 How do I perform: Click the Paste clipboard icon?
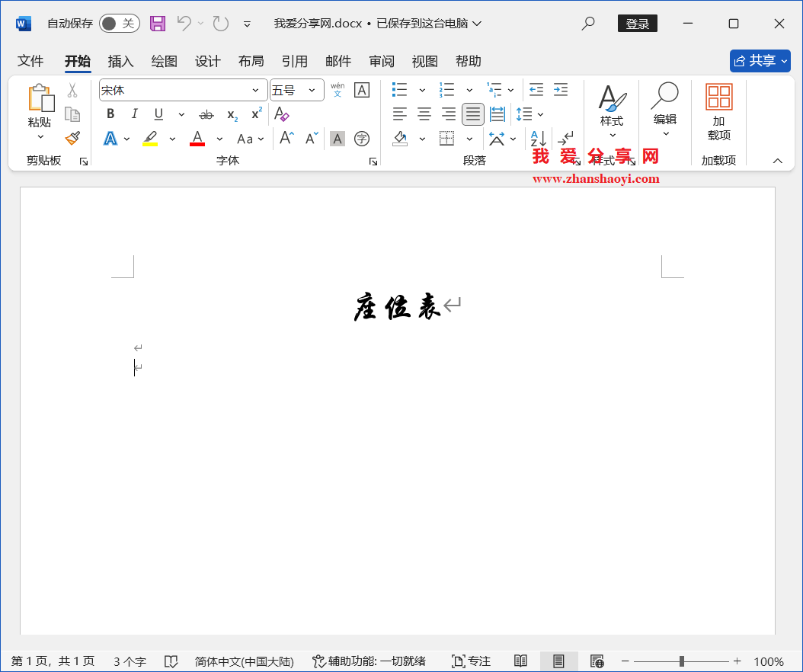click(x=40, y=98)
